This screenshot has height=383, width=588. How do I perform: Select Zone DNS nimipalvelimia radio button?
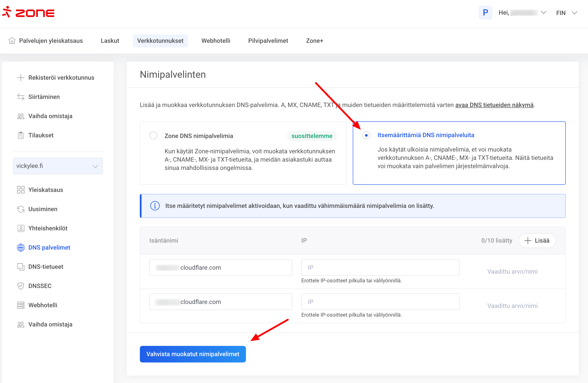click(153, 136)
